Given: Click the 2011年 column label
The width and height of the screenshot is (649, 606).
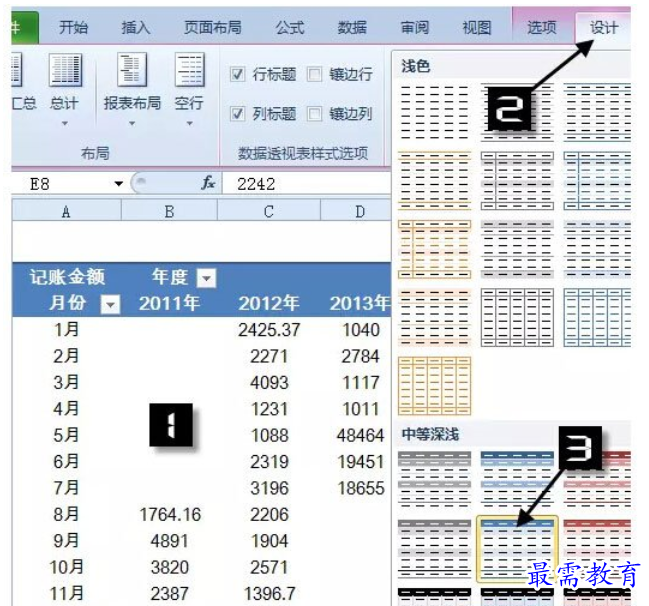Looking at the screenshot, I should pyautogui.click(x=169, y=303).
